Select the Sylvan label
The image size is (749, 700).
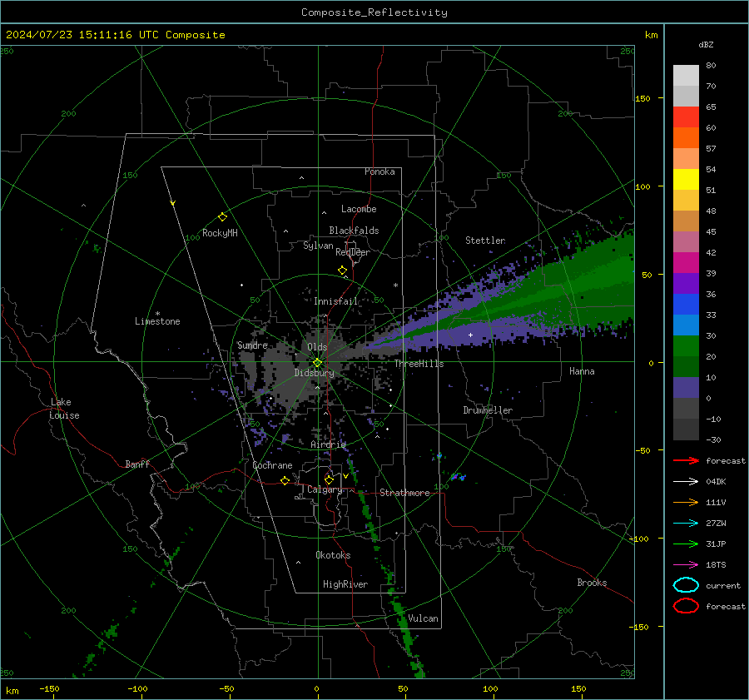point(318,246)
